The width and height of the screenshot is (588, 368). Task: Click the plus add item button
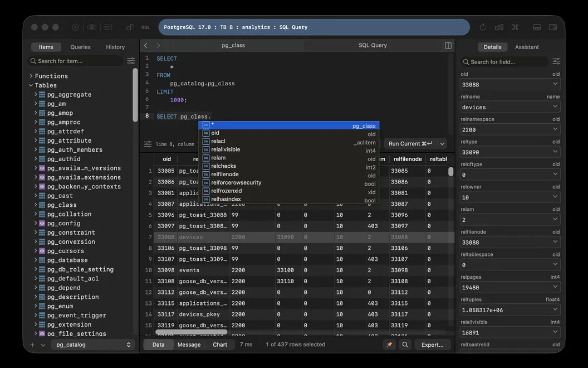coord(32,345)
